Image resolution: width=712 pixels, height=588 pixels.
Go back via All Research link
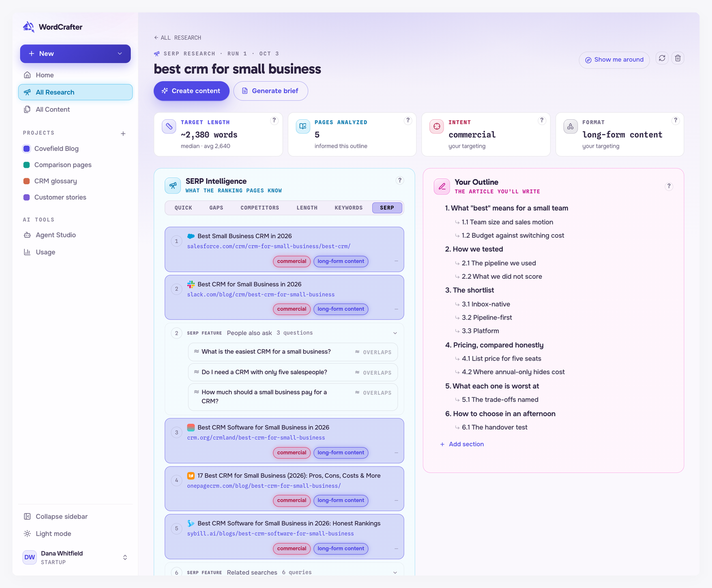click(x=178, y=38)
